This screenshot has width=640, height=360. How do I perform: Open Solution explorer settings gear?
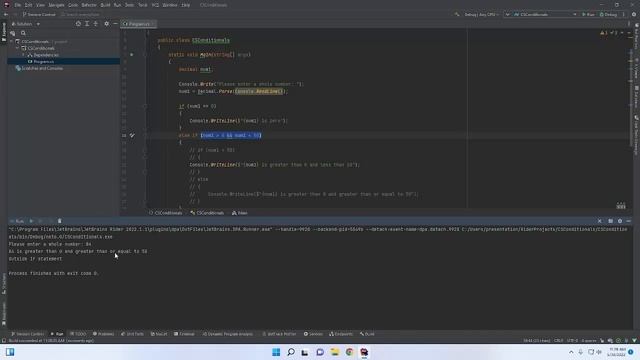(107, 24)
